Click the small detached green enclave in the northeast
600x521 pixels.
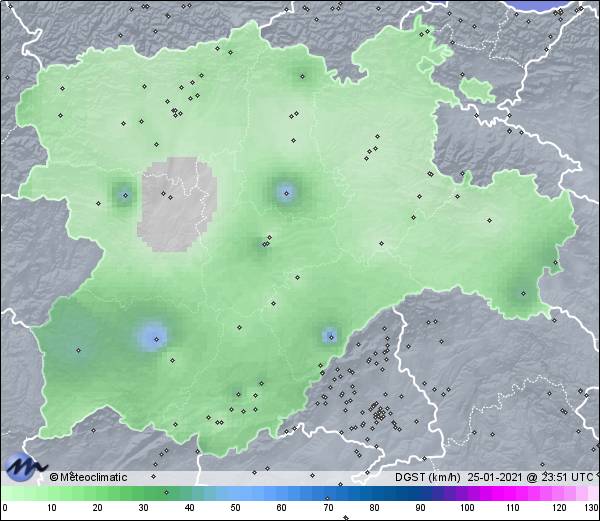click(477, 90)
